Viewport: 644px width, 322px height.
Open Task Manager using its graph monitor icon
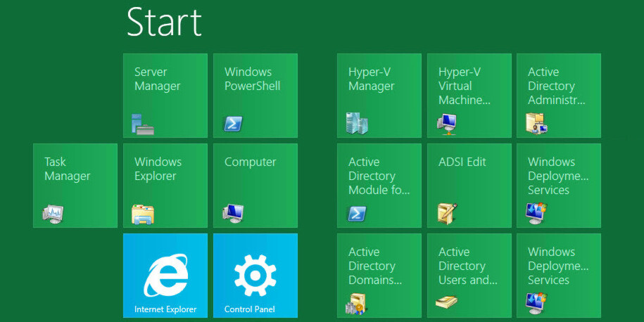pyautogui.click(x=53, y=214)
